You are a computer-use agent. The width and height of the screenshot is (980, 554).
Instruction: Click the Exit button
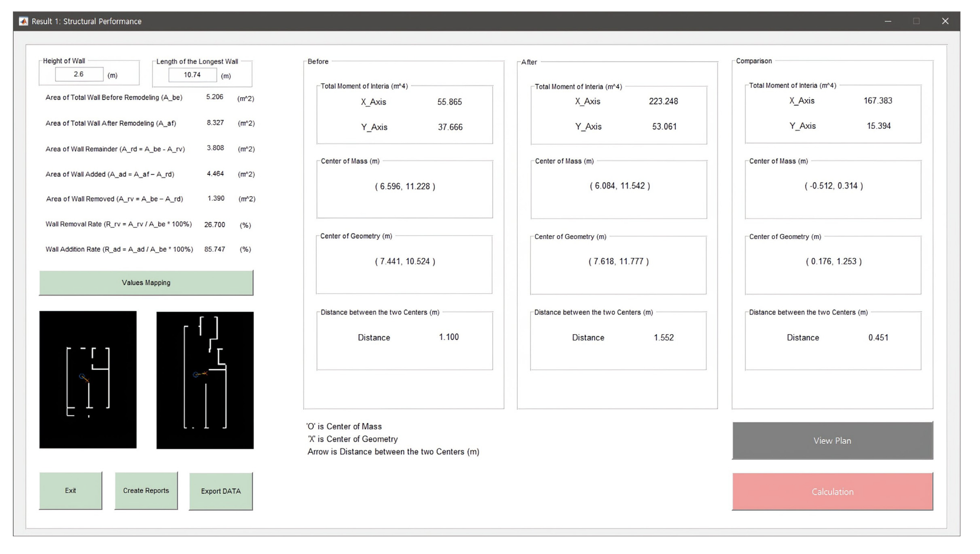pyautogui.click(x=70, y=491)
